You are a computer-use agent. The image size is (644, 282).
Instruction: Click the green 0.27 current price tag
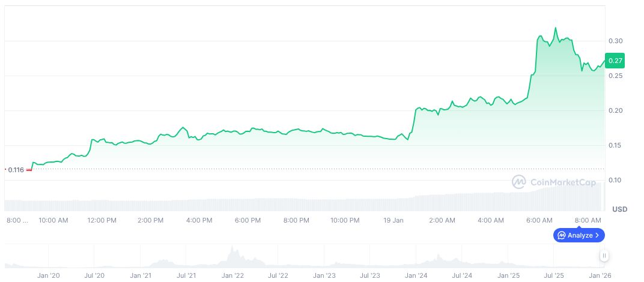(615, 61)
